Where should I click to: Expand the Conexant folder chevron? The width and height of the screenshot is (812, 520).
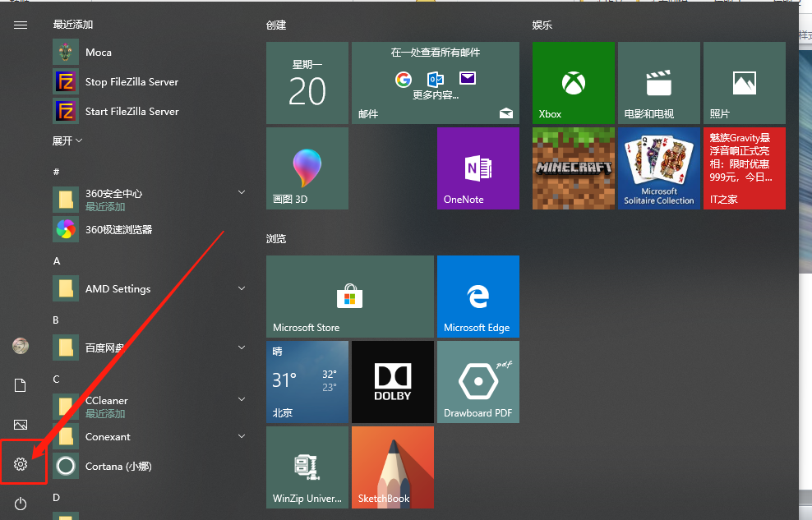242,436
